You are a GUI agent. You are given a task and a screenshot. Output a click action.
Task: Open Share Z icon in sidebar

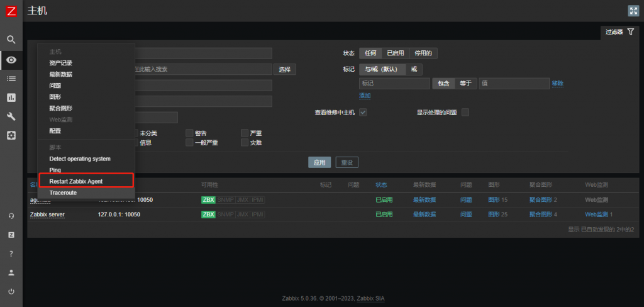[11, 235]
